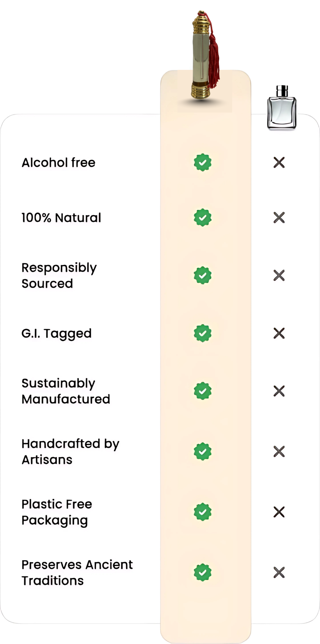Click the green checkmark for G.I. Tagged
Image resolution: width=320 pixels, height=644 pixels.
tap(203, 333)
